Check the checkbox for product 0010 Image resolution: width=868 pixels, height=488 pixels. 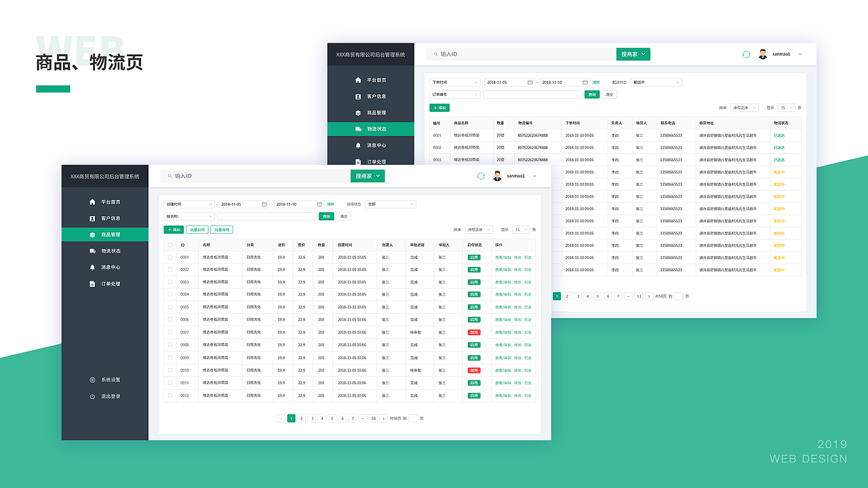coord(170,370)
